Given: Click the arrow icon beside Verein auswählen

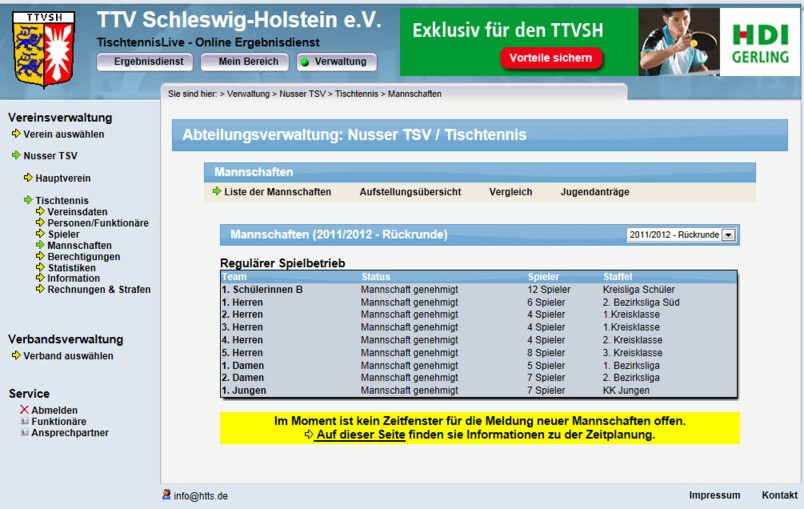Looking at the screenshot, I should coord(16,134).
